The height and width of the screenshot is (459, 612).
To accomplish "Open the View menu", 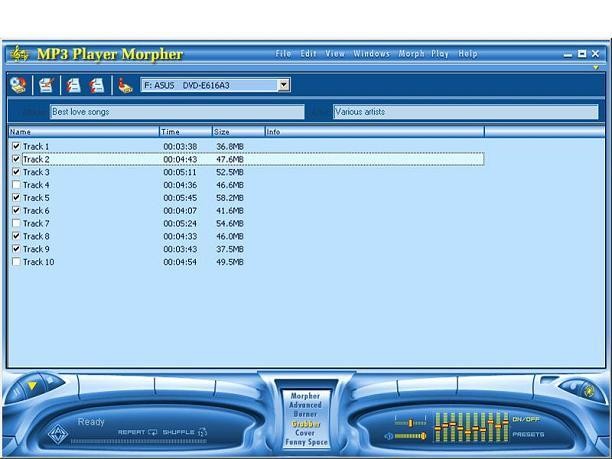I will 335,54.
